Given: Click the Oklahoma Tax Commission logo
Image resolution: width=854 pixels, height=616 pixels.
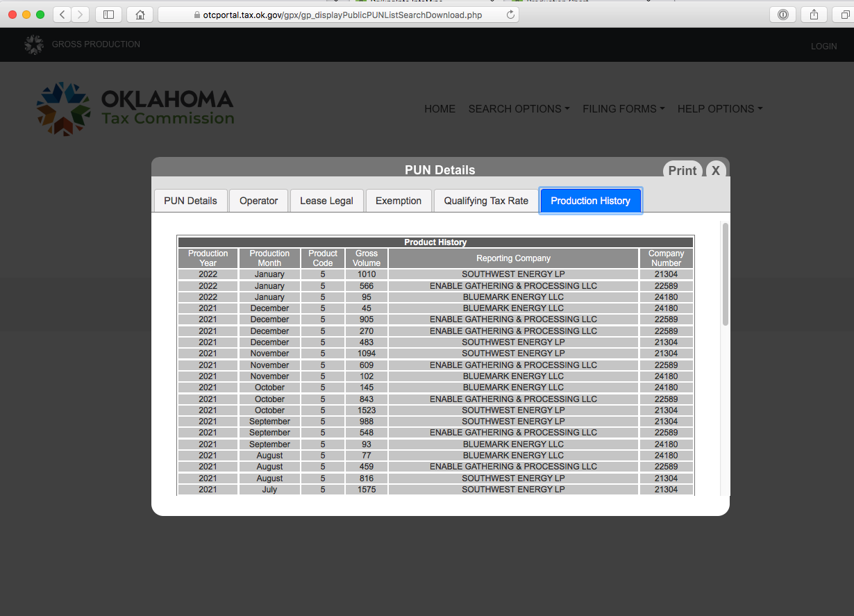Looking at the screenshot, I should pyautogui.click(x=135, y=108).
